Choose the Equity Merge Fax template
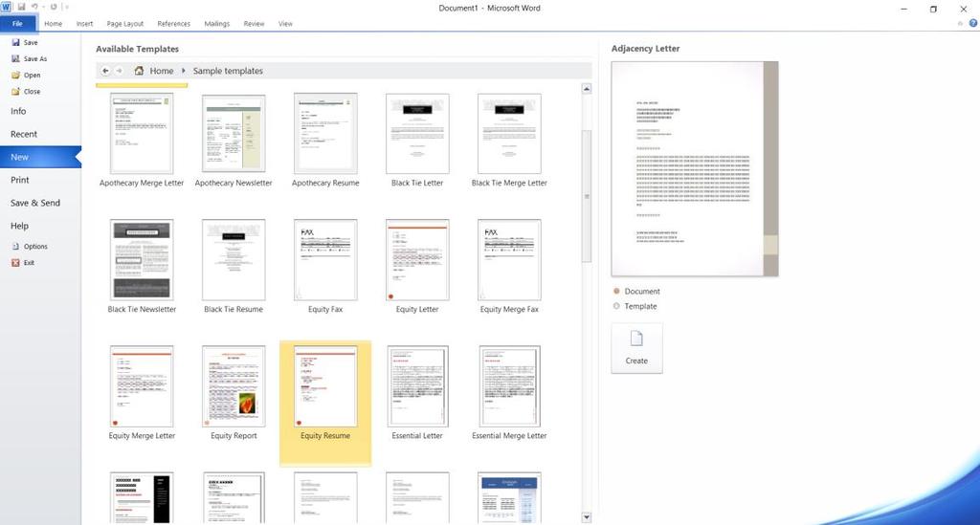The height and width of the screenshot is (525, 980). [x=509, y=267]
